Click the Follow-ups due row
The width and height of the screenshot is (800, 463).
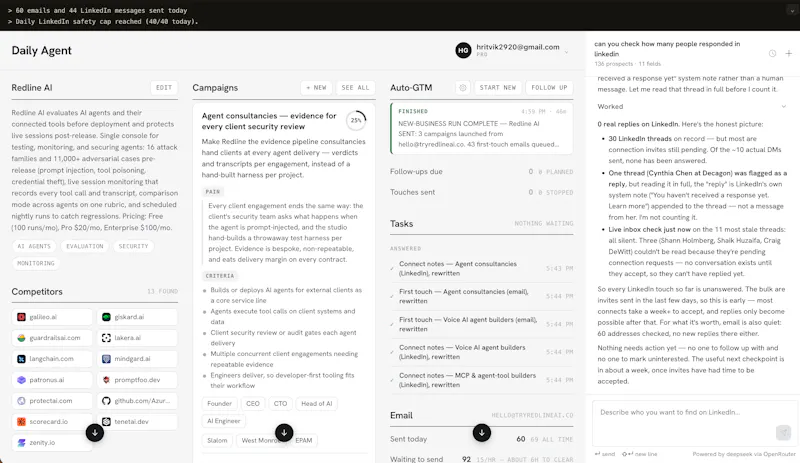(482, 172)
